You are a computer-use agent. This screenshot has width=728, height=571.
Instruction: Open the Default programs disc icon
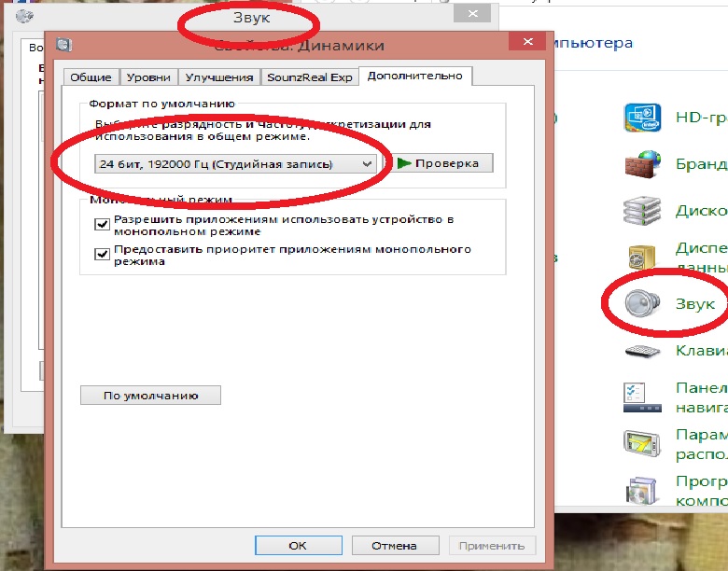(641, 491)
